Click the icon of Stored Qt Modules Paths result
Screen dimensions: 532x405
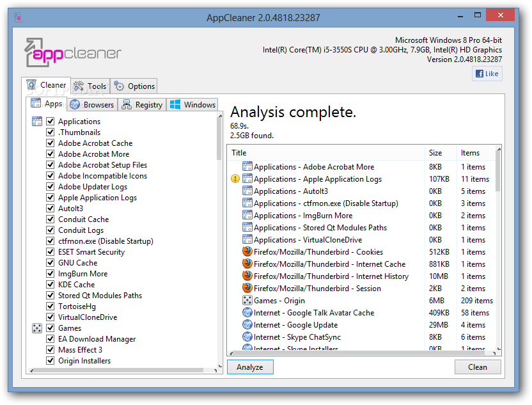pos(247,227)
